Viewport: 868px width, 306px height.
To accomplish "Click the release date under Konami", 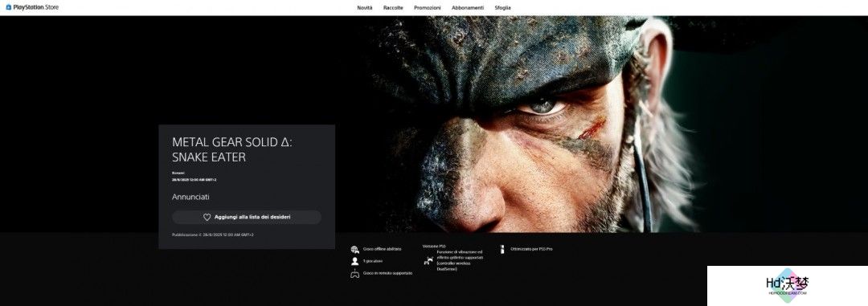I will 194,180.
